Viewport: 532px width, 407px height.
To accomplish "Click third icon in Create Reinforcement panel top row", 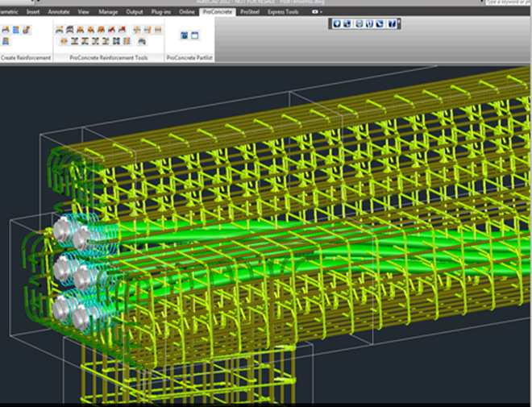I will click(27, 30).
